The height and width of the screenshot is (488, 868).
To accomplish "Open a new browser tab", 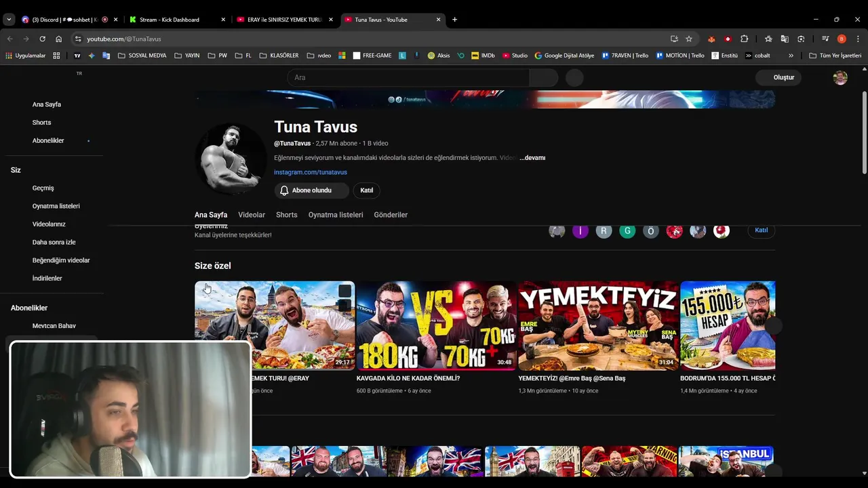I will [x=454, y=20].
